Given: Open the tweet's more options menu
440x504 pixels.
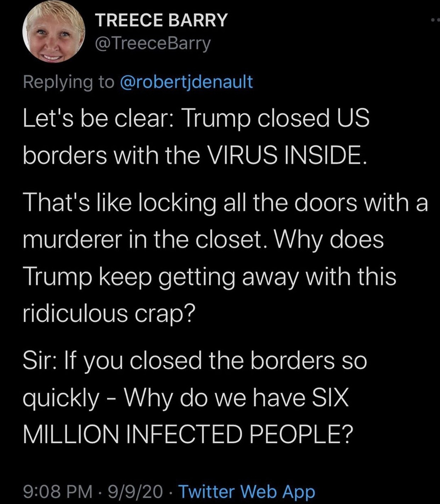Looking at the screenshot, I should (x=435, y=20).
